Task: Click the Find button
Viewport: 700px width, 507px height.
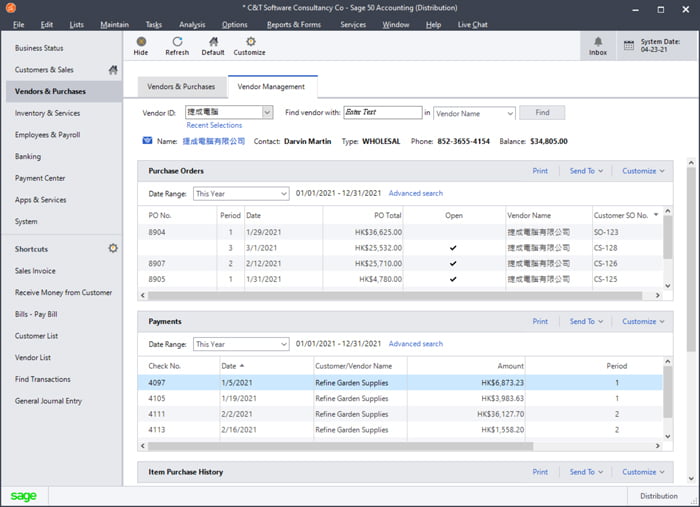Action: click(542, 112)
